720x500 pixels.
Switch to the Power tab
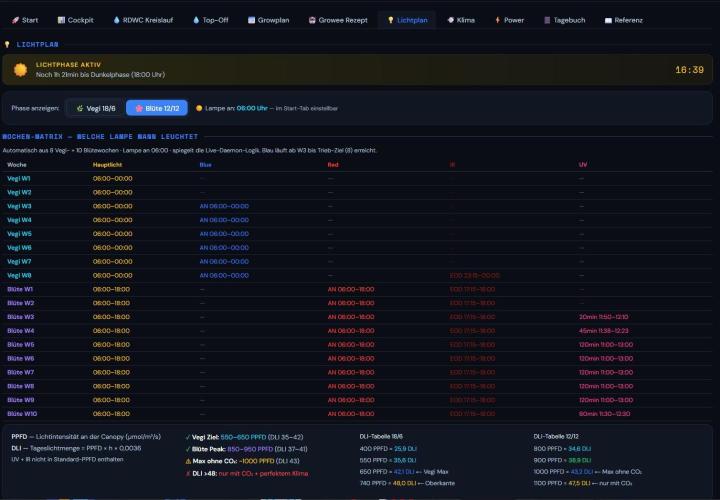(x=509, y=20)
